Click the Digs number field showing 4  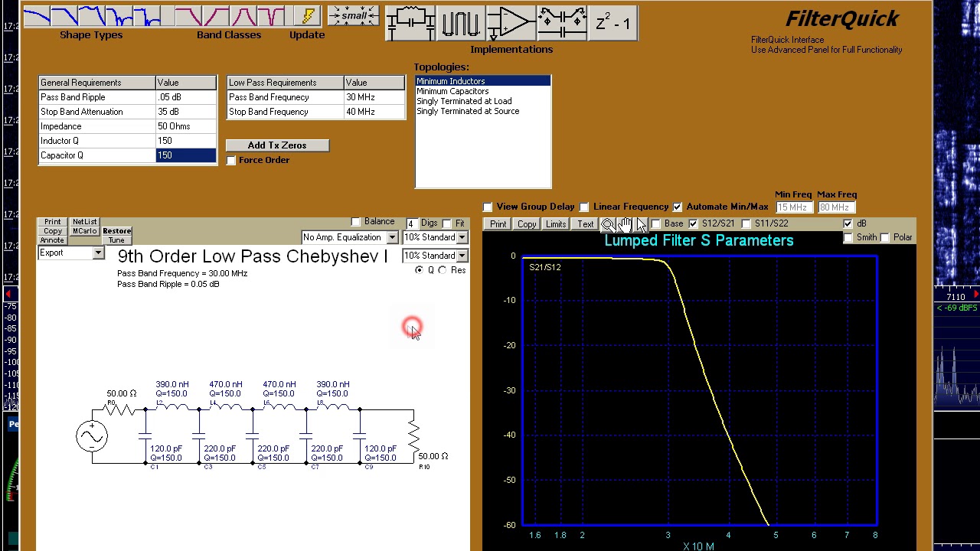(x=411, y=223)
